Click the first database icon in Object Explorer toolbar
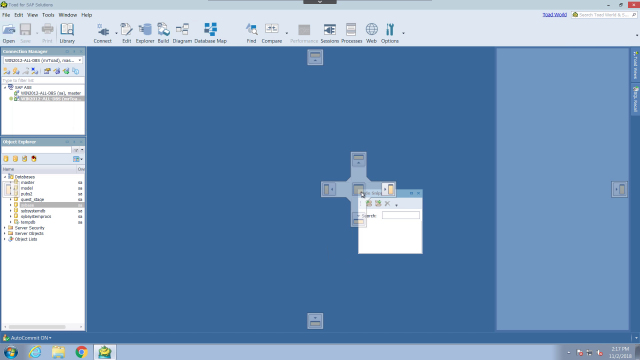Screen dimensions: 640x360 coord(6,159)
